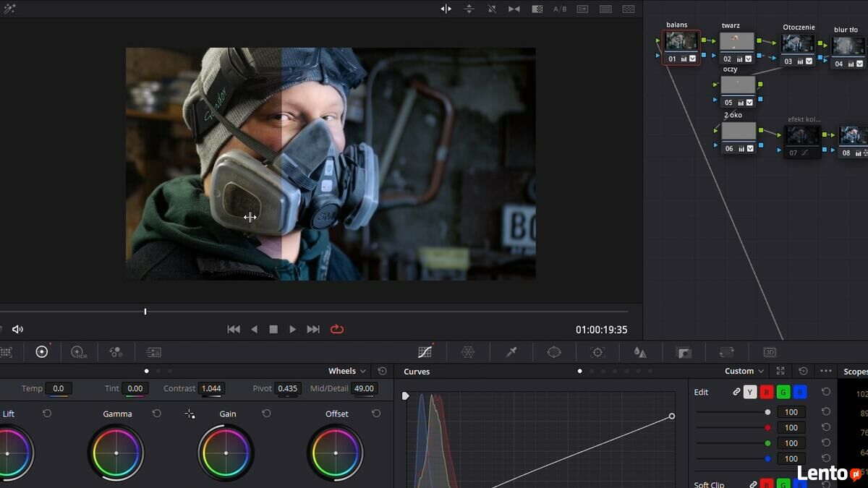This screenshot has width=868, height=488.
Task: Open the Curves palette icon
Action: point(425,352)
